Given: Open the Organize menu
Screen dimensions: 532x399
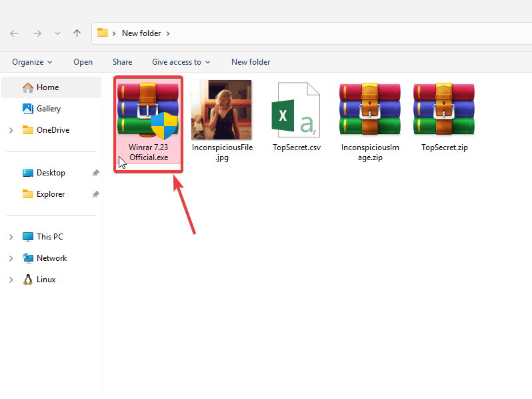Looking at the screenshot, I should [32, 62].
